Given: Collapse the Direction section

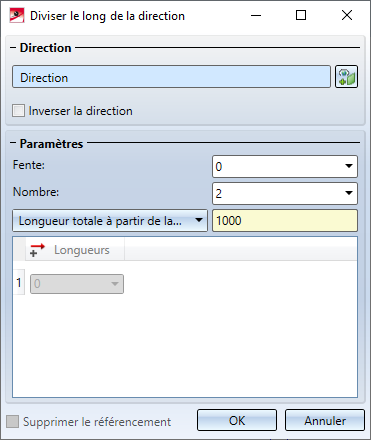Looking at the screenshot, I should tap(13, 48).
